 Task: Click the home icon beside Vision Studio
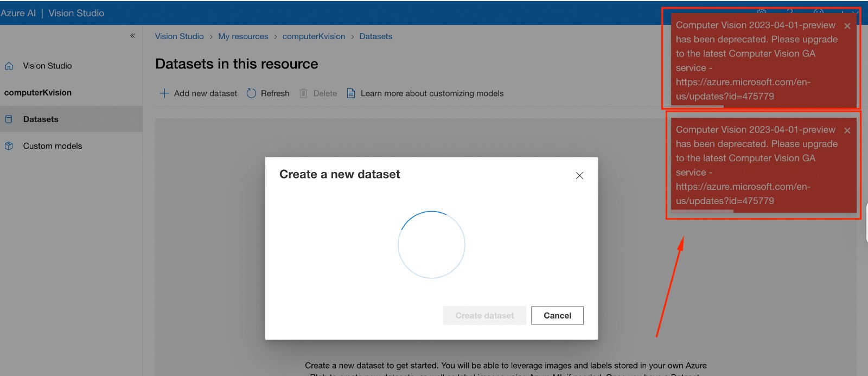tap(9, 66)
